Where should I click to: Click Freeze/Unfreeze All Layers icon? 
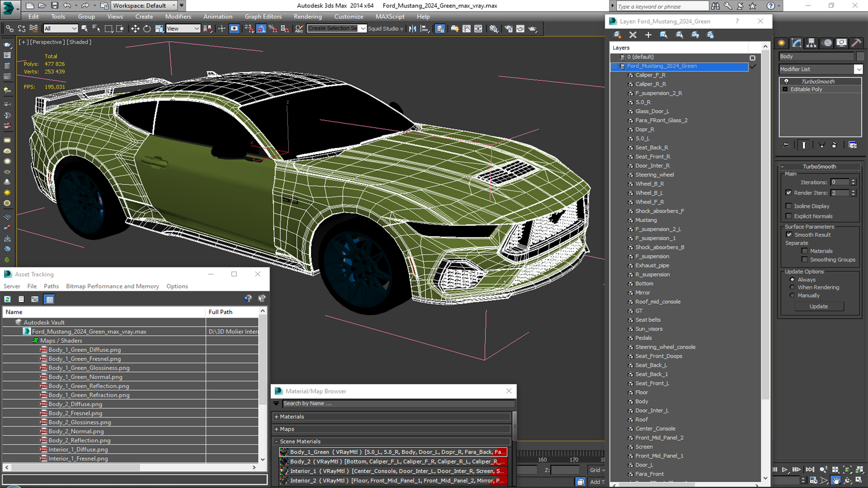pos(710,35)
